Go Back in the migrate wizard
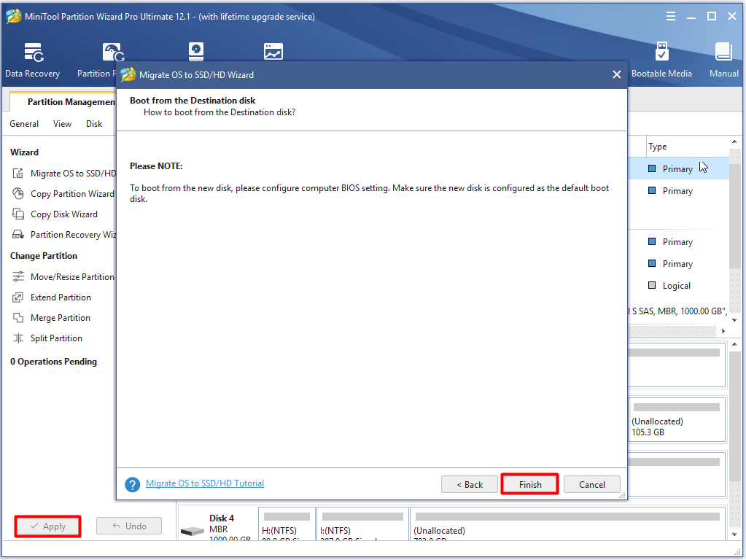 (x=470, y=484)
